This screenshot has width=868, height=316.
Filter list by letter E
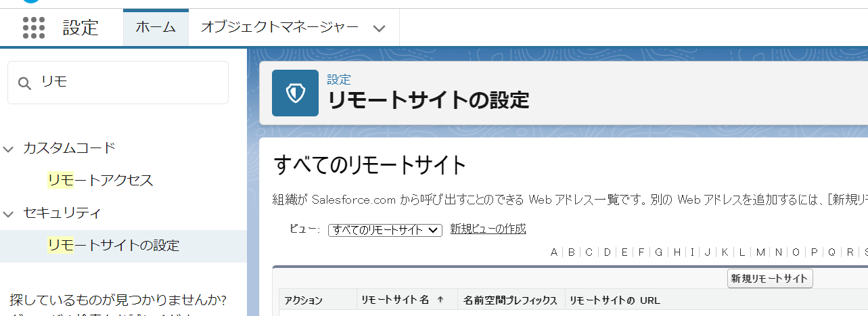click(625, 252)
